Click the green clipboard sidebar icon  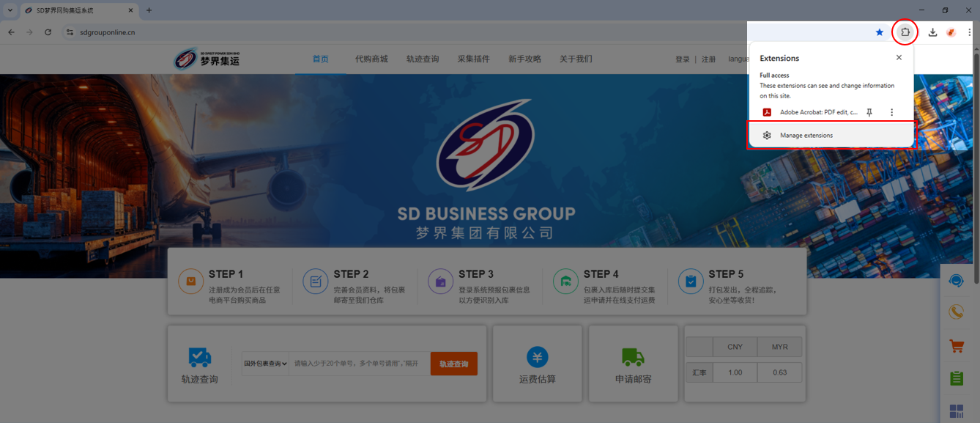[x=956, y=378]
